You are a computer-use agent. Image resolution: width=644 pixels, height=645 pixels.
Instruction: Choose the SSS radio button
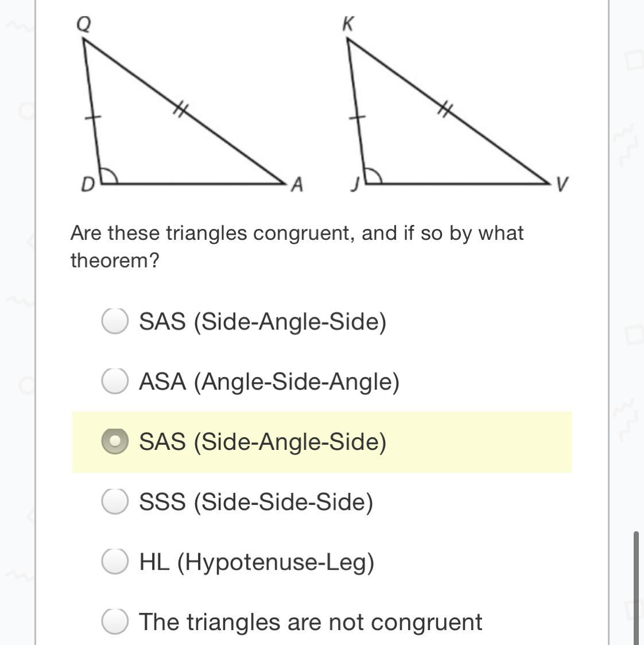click(x=114, y=502)
